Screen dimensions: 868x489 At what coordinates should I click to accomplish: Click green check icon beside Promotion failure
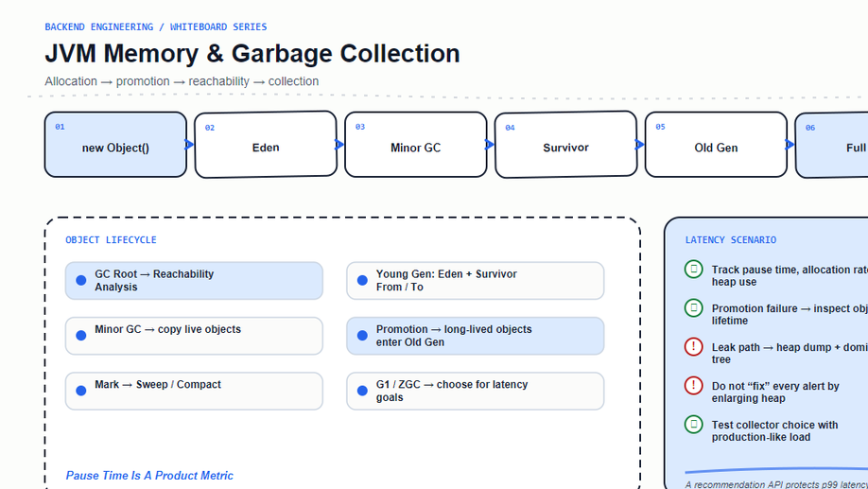694,308
